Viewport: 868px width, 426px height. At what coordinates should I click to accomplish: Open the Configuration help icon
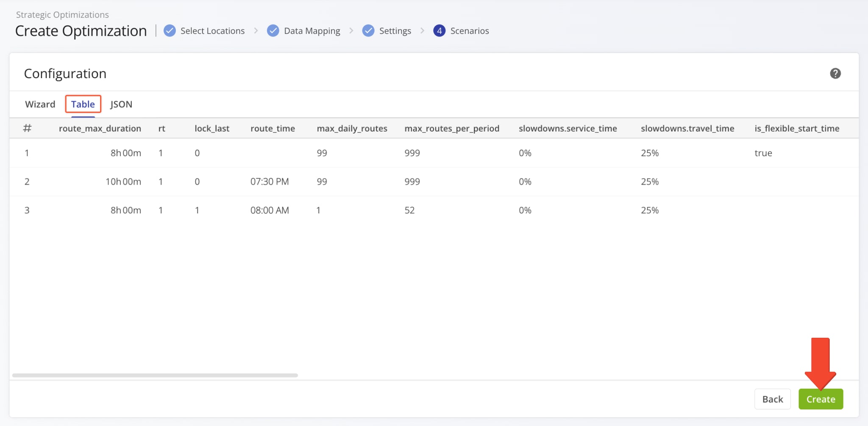(835, 73)
